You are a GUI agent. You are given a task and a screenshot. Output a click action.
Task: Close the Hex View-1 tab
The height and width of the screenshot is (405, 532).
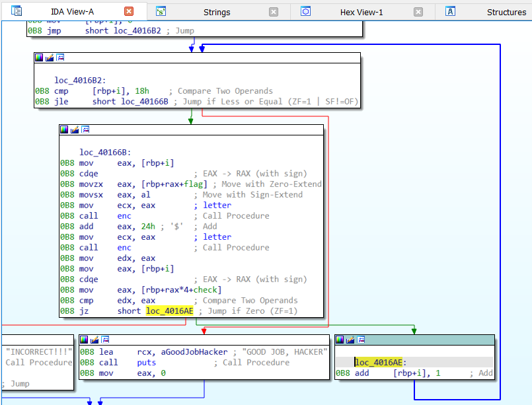[x=418, y=12]
